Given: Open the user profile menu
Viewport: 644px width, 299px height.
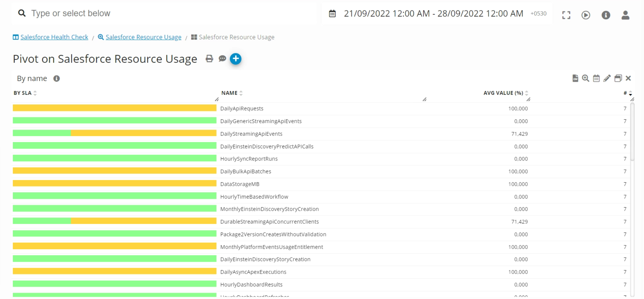Looking at the screenshot, I should click(x=626, y=15).
